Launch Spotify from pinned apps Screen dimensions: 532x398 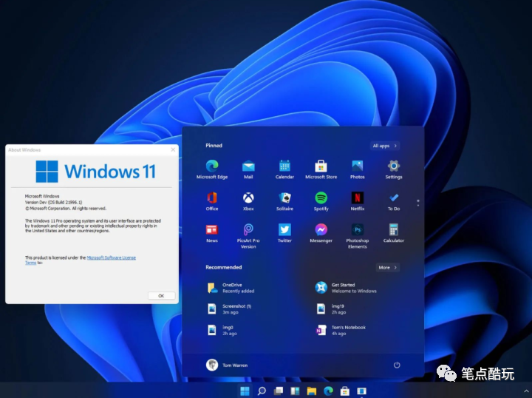click(321, 198)
